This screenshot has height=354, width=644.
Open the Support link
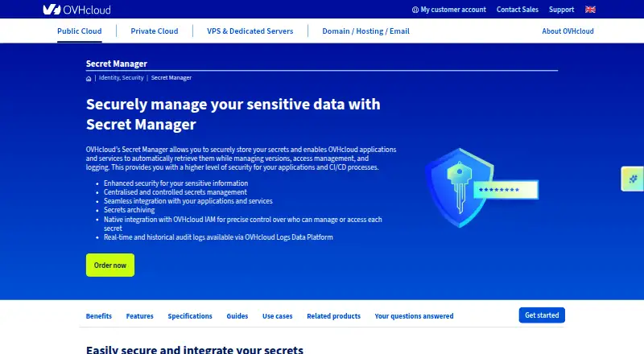point(561,10)
